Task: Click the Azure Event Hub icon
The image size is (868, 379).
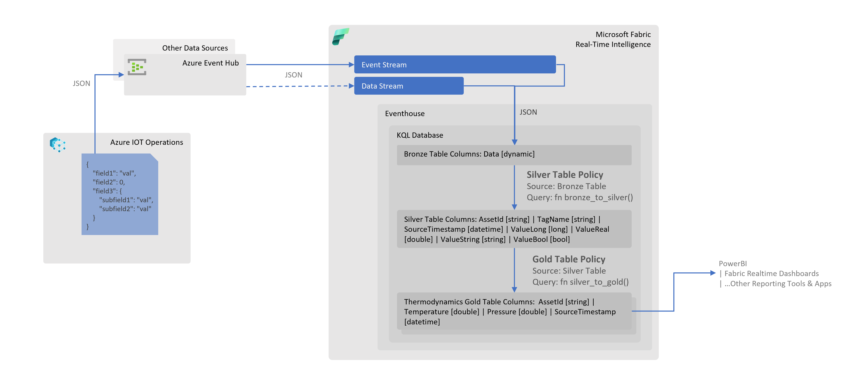Action: [x=137, y=67]
